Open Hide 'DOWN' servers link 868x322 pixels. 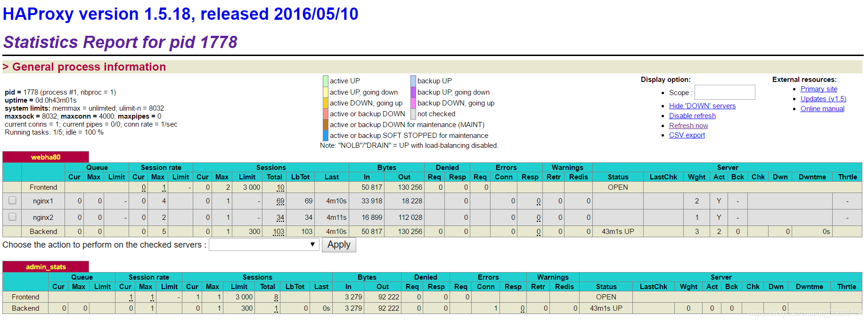point(702,106)
